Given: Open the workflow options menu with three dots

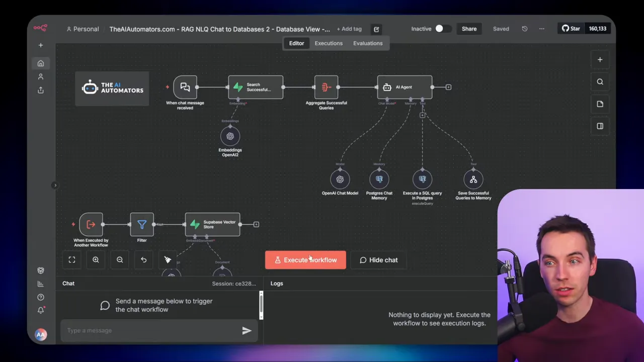Looking at the screenshot, I should pos(541,29).
